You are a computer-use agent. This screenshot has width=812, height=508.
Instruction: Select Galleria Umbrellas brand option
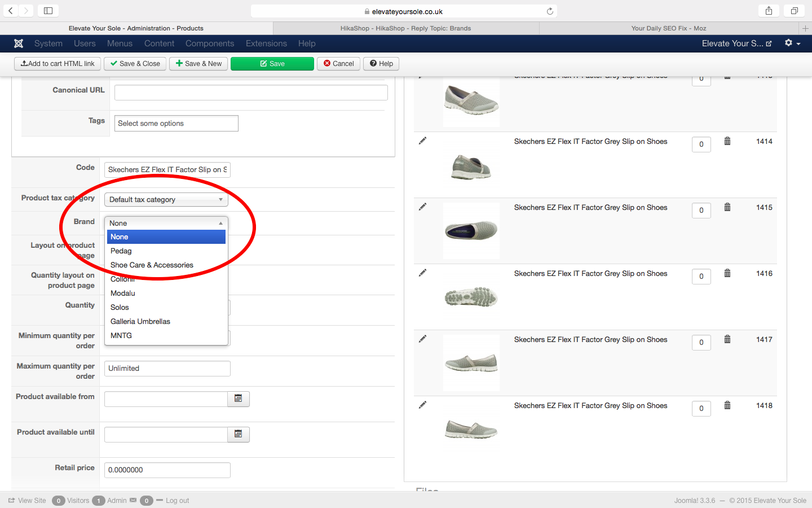pos(166,322)
